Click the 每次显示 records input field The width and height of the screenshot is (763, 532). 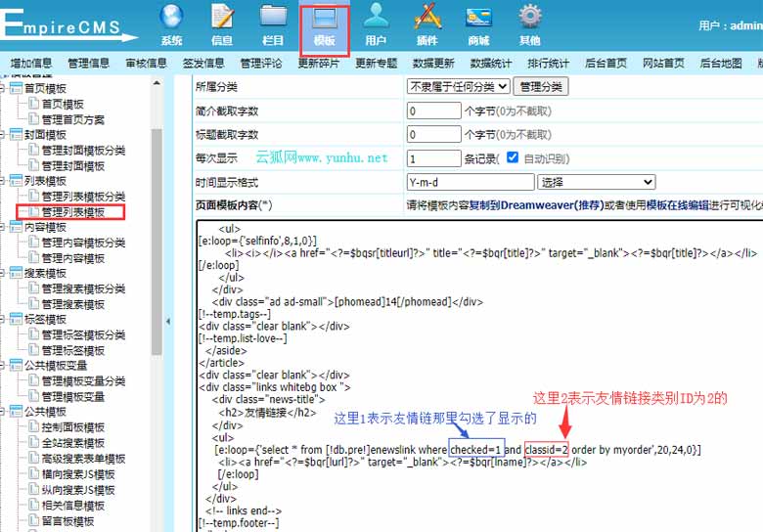click(434, 158)
